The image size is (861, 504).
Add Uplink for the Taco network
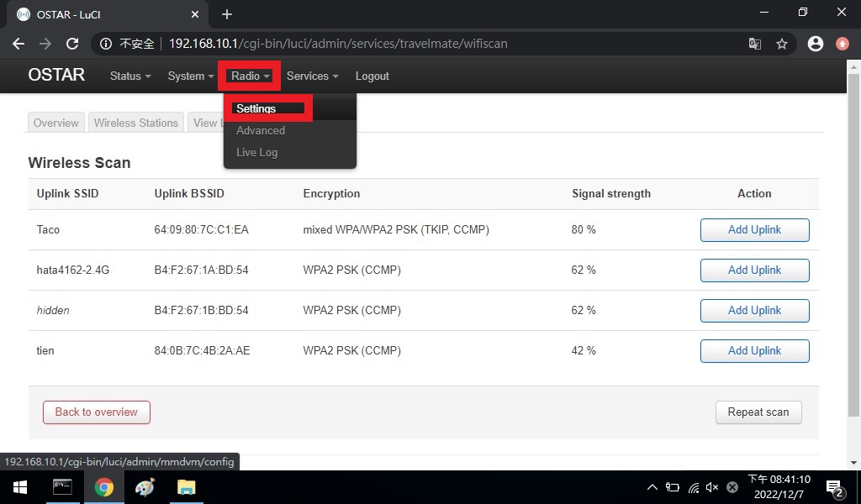(x=754, y=229)
